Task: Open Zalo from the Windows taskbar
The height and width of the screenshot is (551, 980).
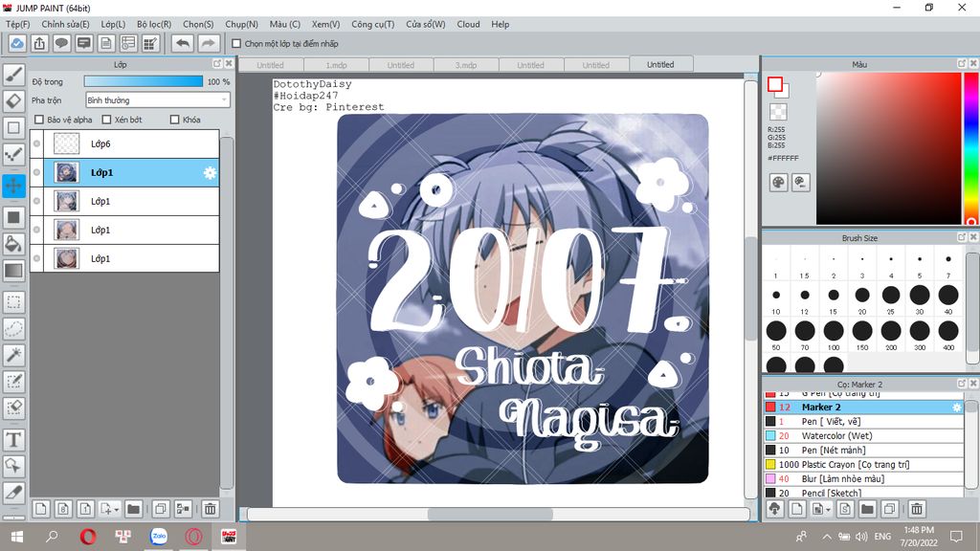Action: click(x=159, y=537)
